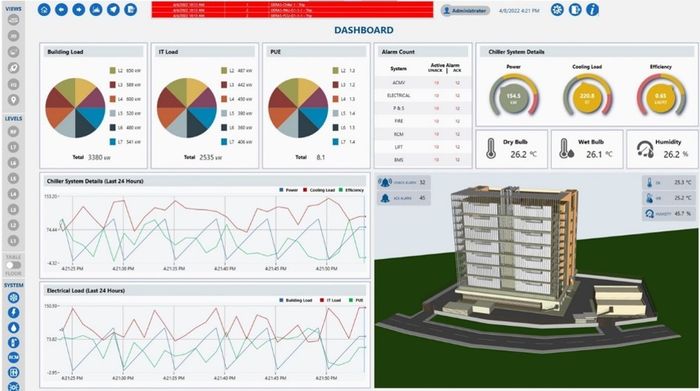Toggle the Table/Floor switch
Viewport: 700px width, 391px height.
coord(13,265)
